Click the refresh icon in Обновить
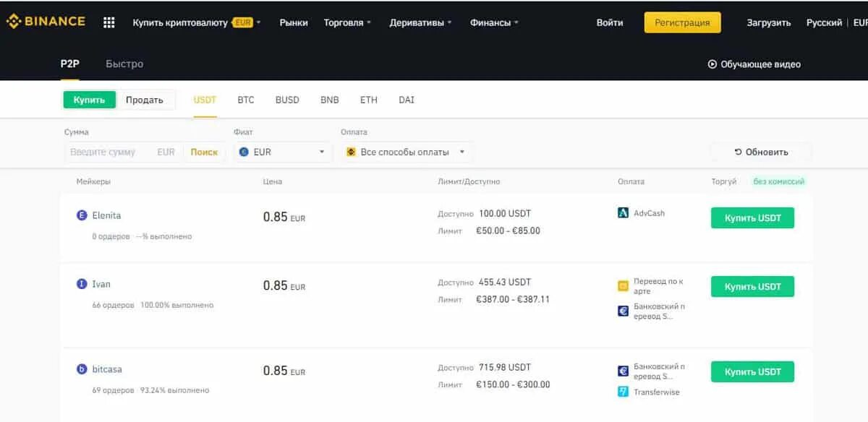 tap(738, 152)
